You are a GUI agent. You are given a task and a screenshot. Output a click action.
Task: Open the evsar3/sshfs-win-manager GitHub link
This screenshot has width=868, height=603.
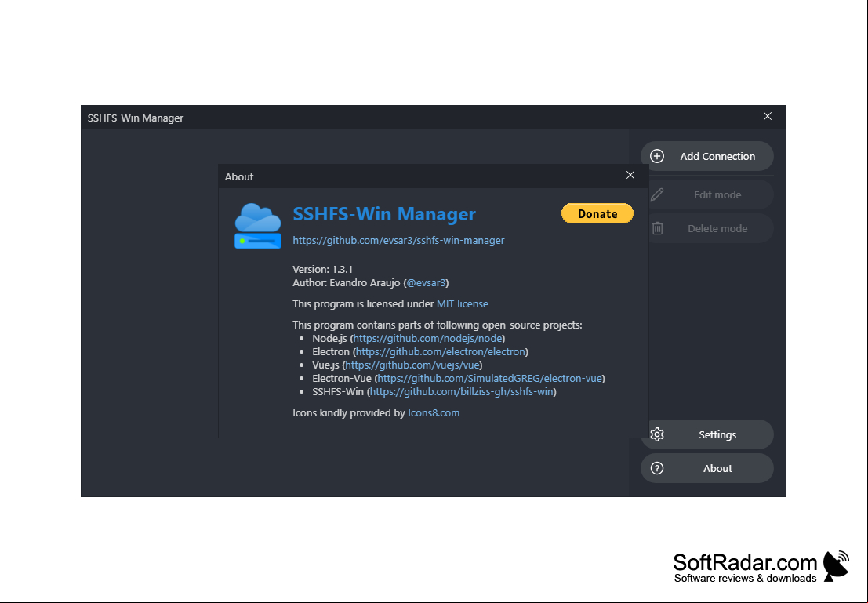click(x=398, y=240)
